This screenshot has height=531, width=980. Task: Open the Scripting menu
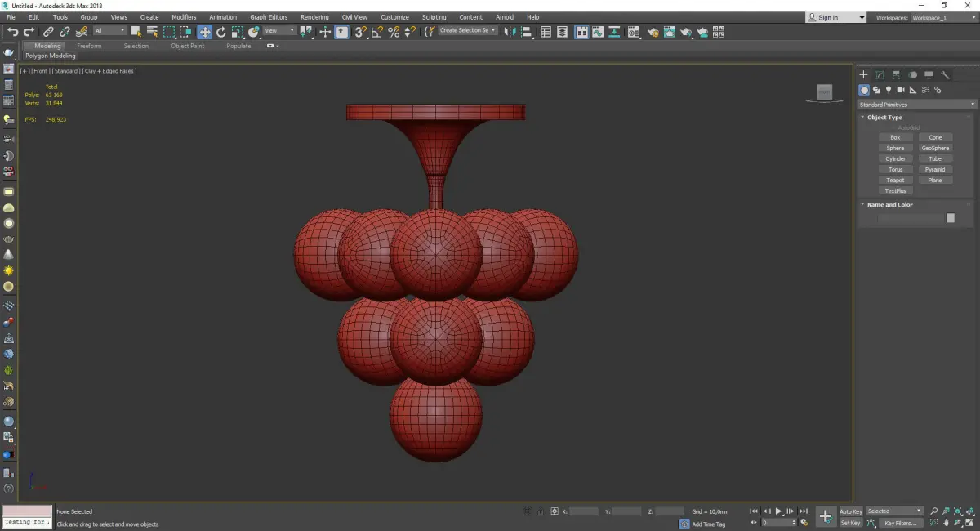click(x=434, y=17)
